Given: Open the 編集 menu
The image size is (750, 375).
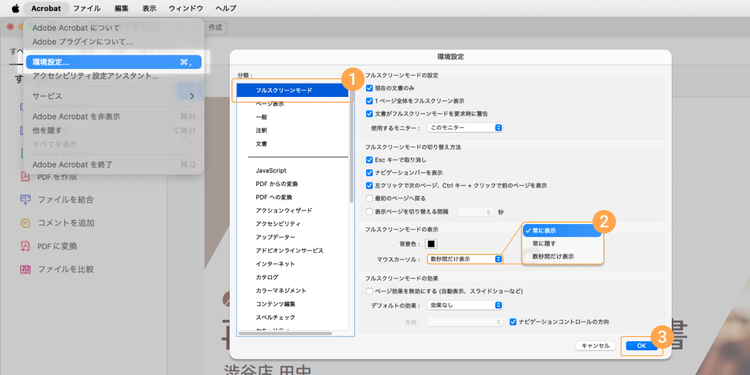Looking at the screenshot, I should pos(121,8).
